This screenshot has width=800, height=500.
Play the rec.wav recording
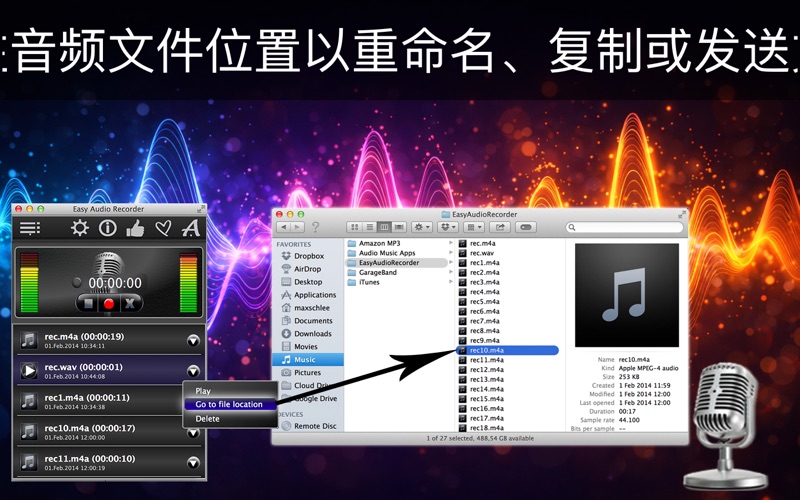coord(29,370)
